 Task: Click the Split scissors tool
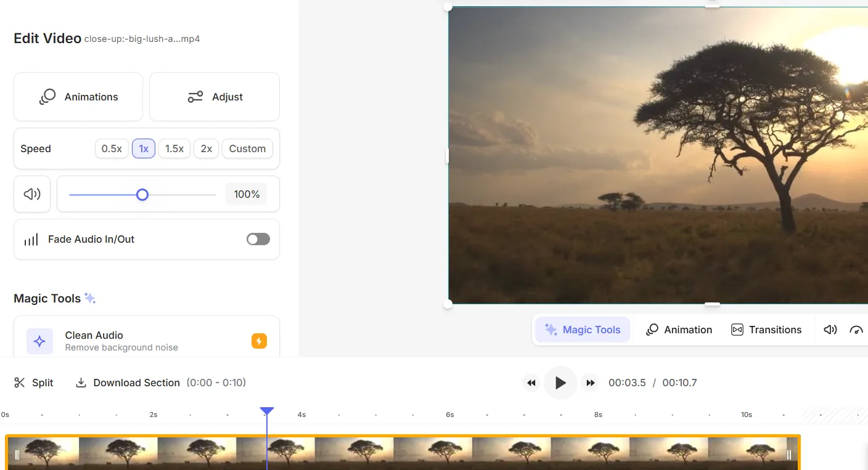[34, 383]
